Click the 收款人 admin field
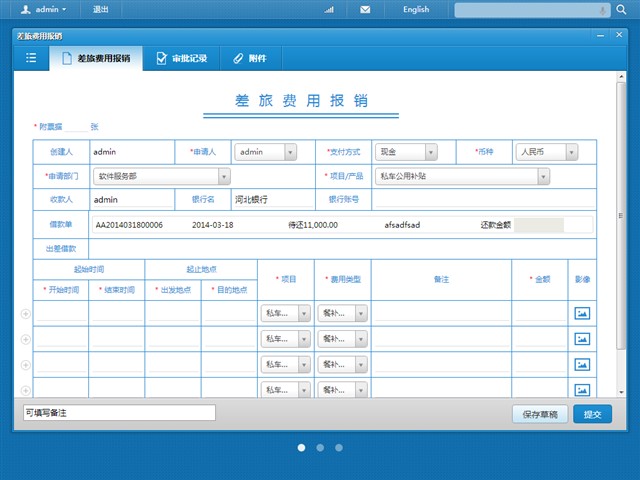The height and width of the screenshot is (480, 640). coord(132,200)
